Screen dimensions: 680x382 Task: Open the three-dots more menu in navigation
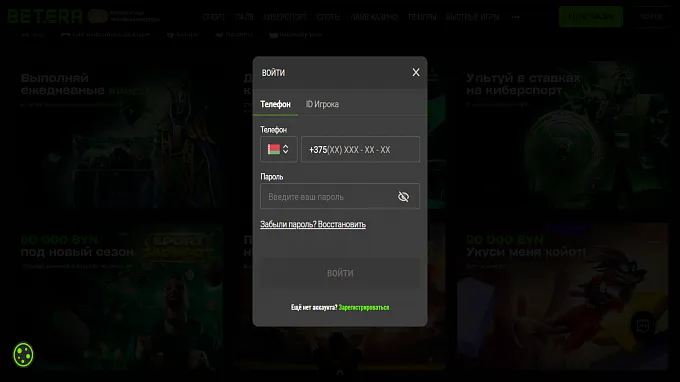pyautogui.click(x=516, y=17)
